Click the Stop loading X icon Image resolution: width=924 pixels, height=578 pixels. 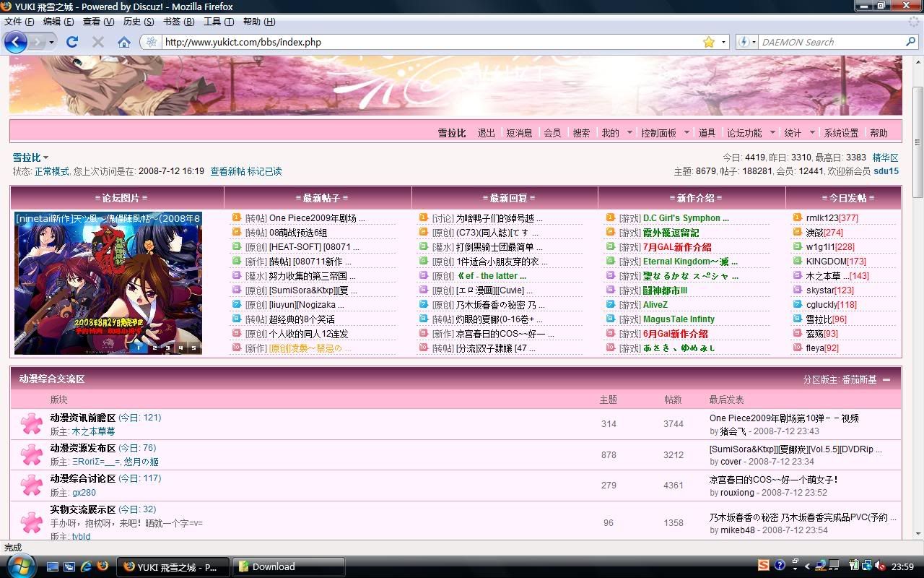pos(98,42)
